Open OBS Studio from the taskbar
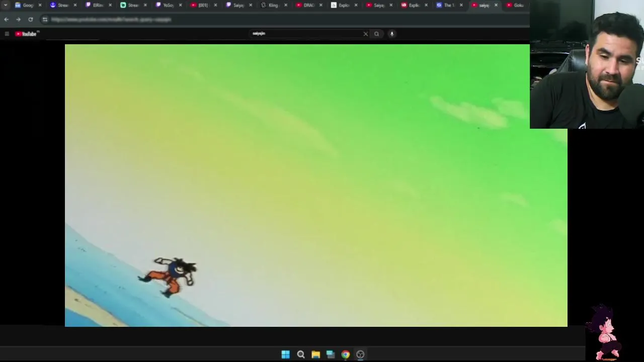Screen dimensions: 644x362 (360, 354)
